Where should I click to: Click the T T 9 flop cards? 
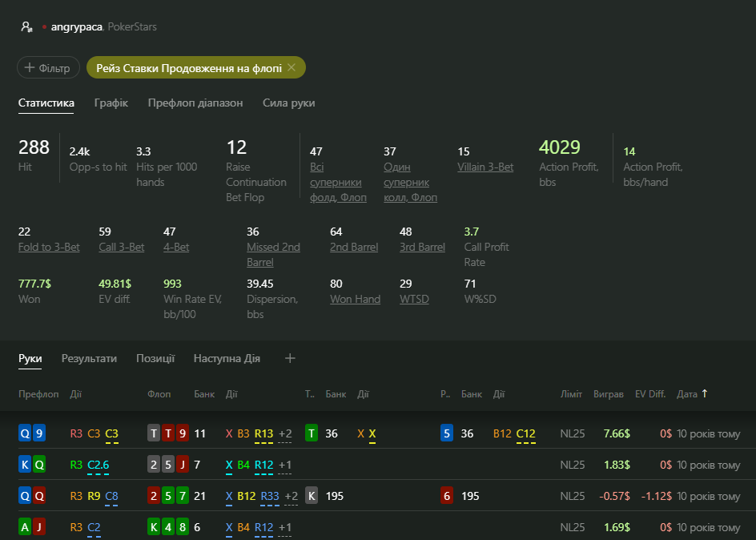tap(168, 433)
